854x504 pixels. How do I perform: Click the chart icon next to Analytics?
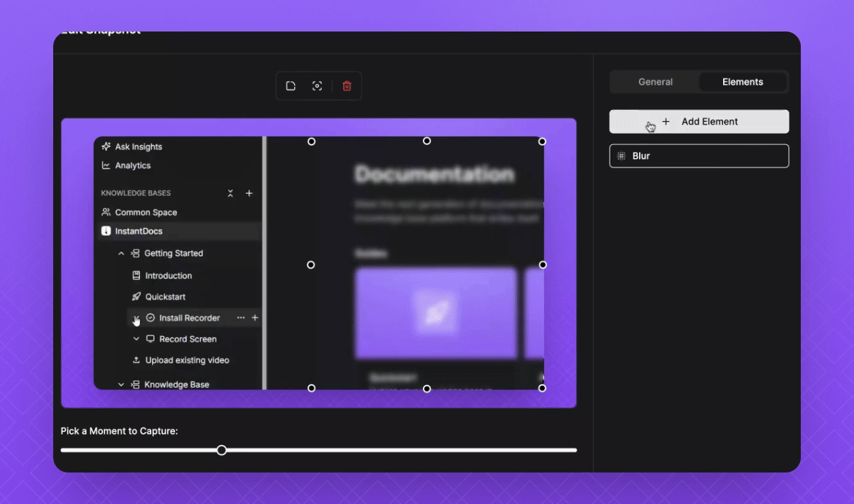click(106, 165)
